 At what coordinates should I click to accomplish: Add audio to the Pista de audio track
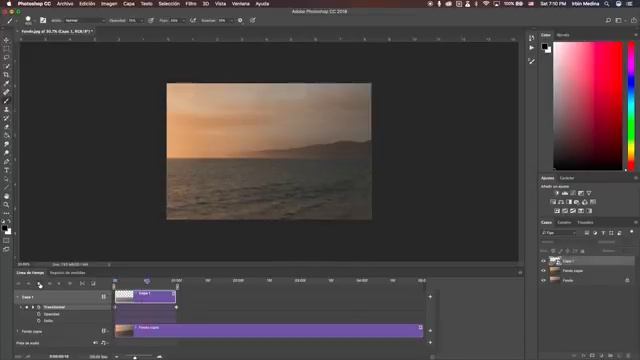430,342
